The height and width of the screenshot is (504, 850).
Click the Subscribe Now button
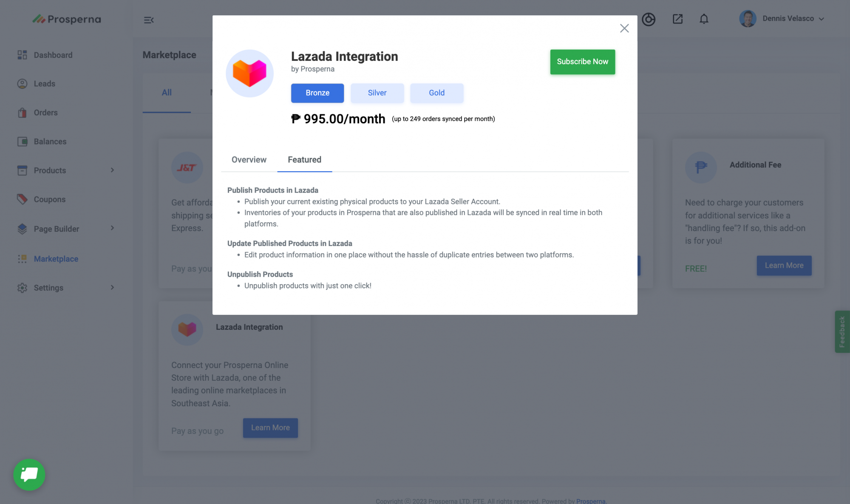(x=582, y=62)
